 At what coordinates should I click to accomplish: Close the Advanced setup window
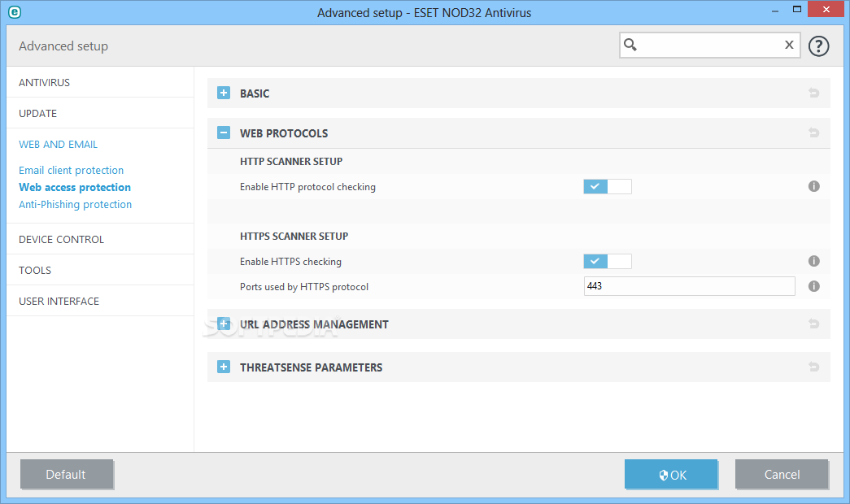[x=826, y=9]
